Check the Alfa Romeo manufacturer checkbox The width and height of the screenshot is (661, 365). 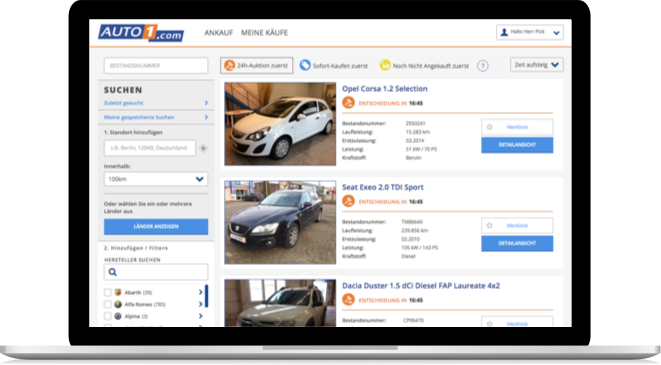pos(107,304)
